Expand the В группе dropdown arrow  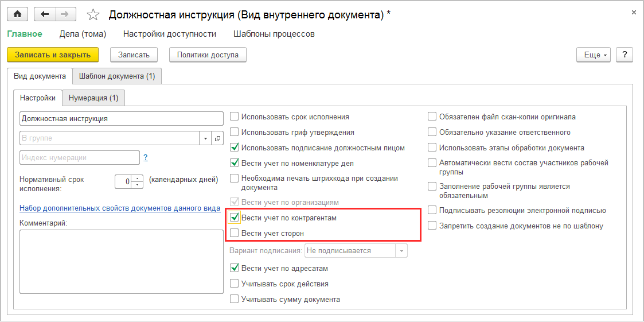(x=206, y=138)
